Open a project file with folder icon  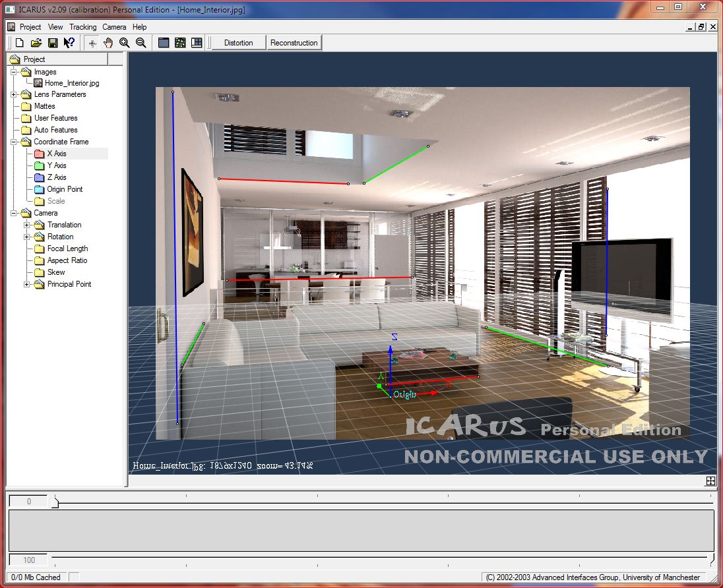tap(36, 43)
